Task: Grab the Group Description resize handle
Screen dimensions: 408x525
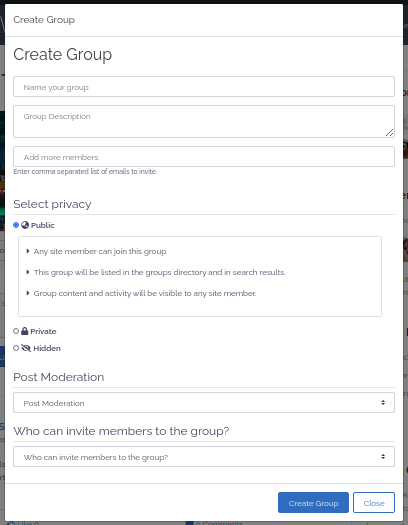Action: pyautogui.click(x=389, y=133)
